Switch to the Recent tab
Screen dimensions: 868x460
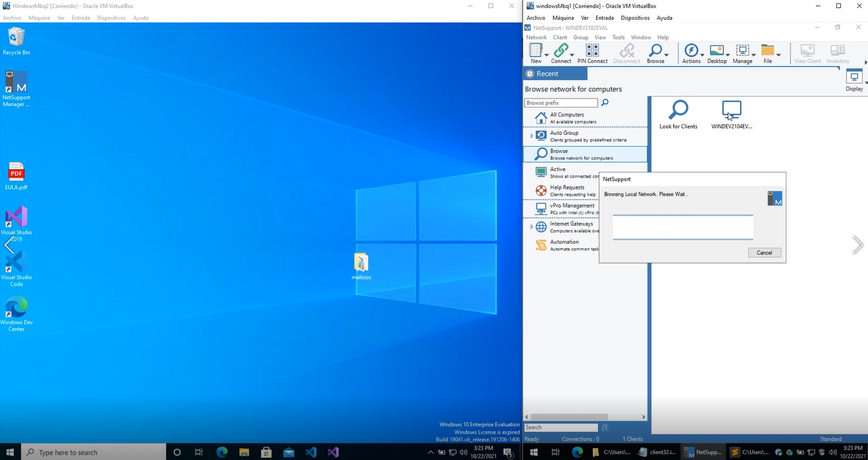555,73
